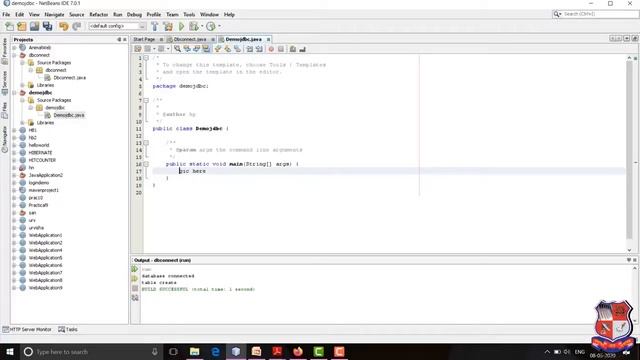
Task: Click the Debug Project icon
Action: [x=193, y=27]
